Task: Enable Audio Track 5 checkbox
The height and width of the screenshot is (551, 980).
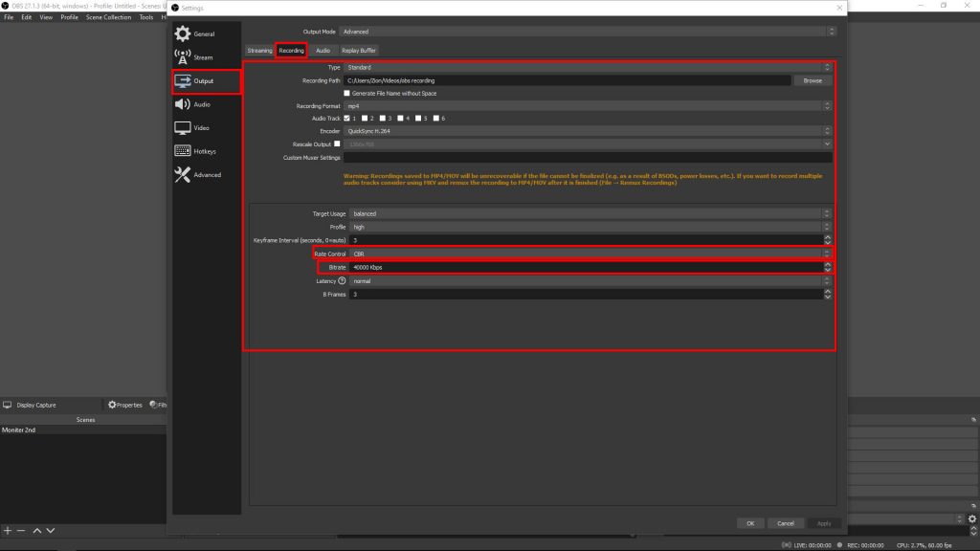Action: pos(418,118)
